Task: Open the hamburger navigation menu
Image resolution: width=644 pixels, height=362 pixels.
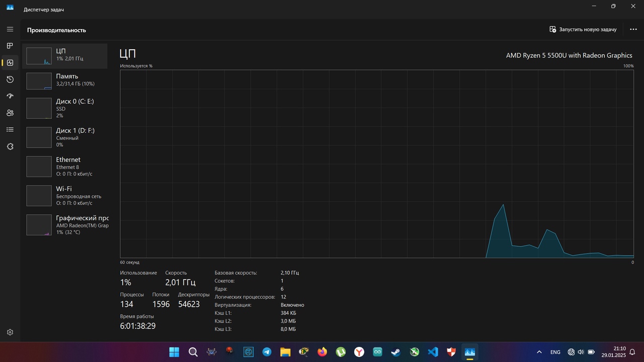Action: click(x=10, y=29)
